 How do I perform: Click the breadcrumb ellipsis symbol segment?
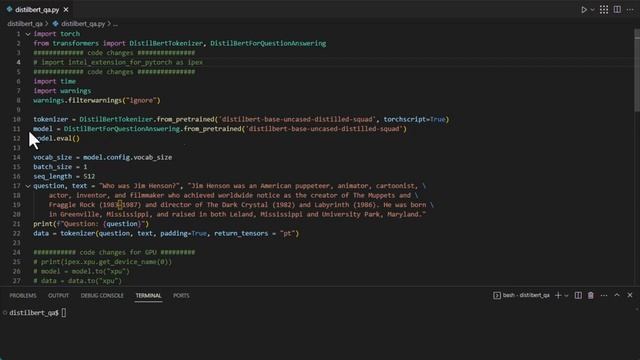point(116,24)
